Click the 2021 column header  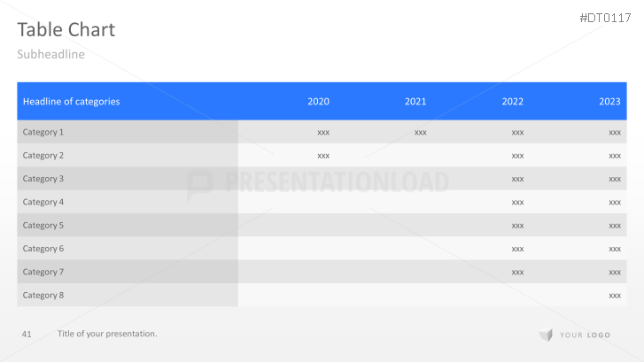point(415,102)
